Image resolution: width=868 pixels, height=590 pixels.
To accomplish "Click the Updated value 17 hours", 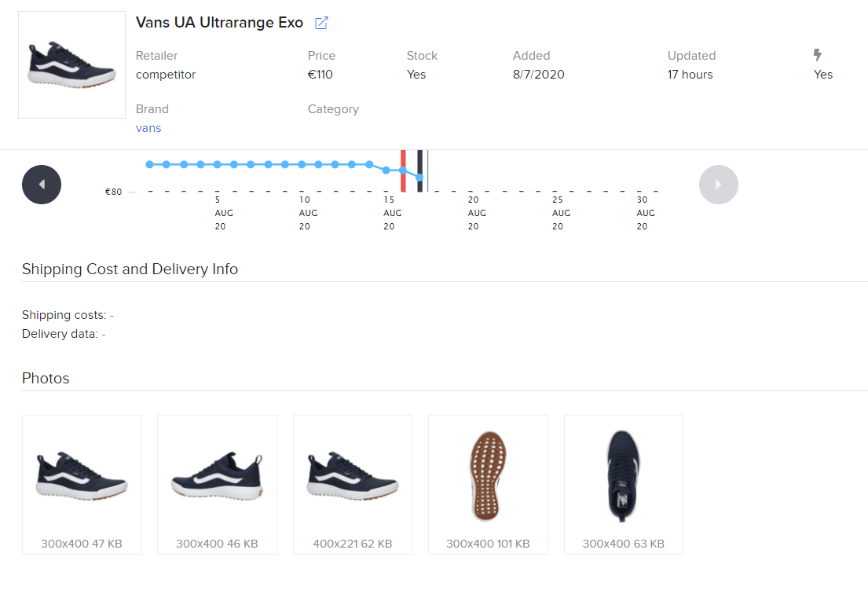I will pos(690,74).
